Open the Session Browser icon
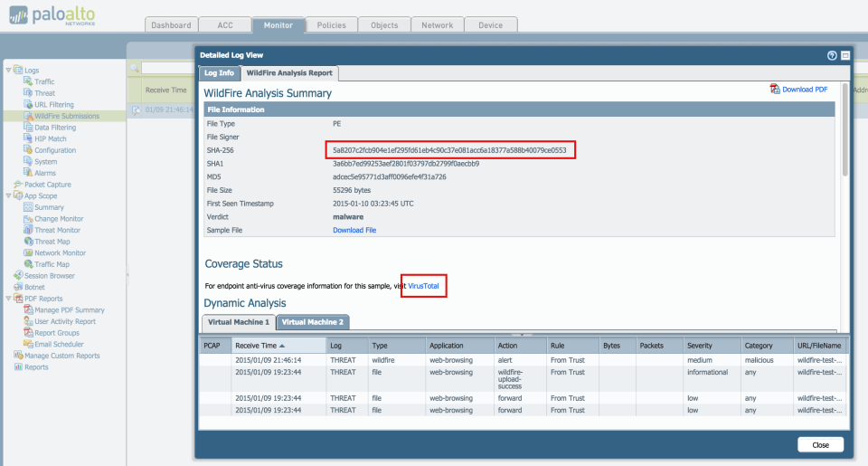This screenshot has width=868, height=466. point(18,275)
